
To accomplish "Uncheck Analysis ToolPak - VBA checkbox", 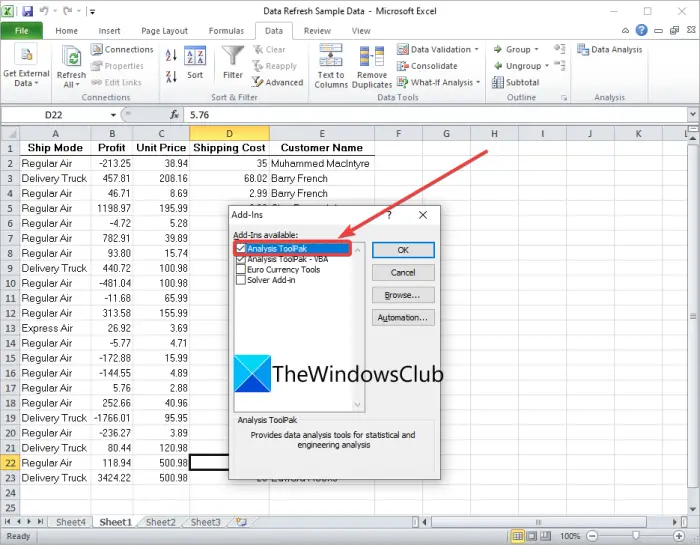I will tap(241, 259).
